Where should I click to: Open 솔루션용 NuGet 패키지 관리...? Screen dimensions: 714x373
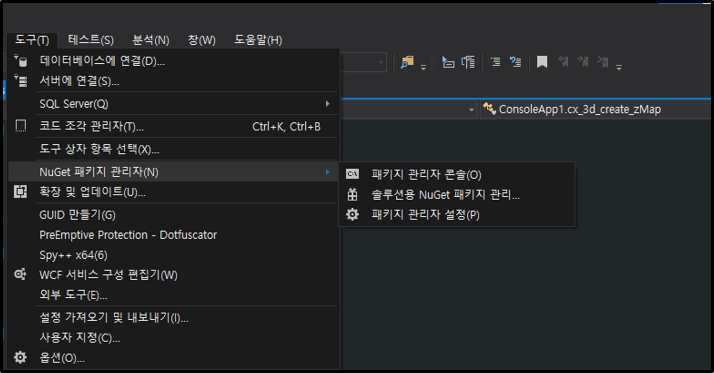457,195
